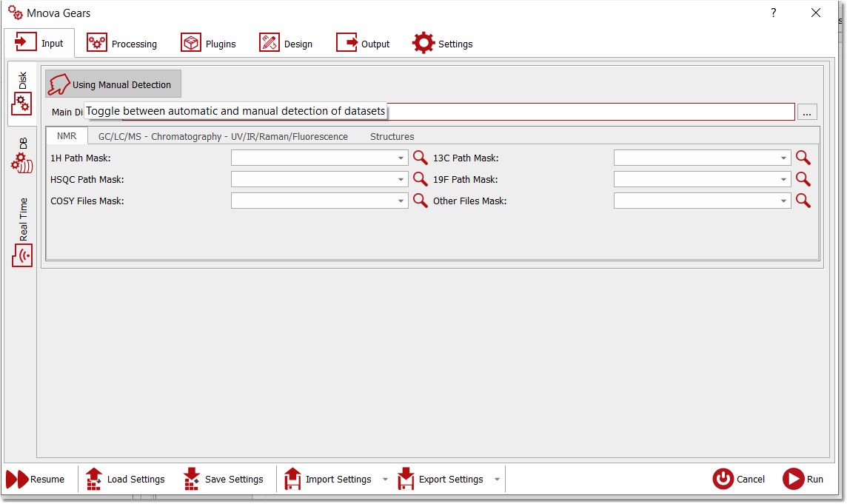Browse main directory with ellipsis button
Image resolution: width=847 pixels, height=504 pixels.
pyautogui.click(x=806, y=112)
